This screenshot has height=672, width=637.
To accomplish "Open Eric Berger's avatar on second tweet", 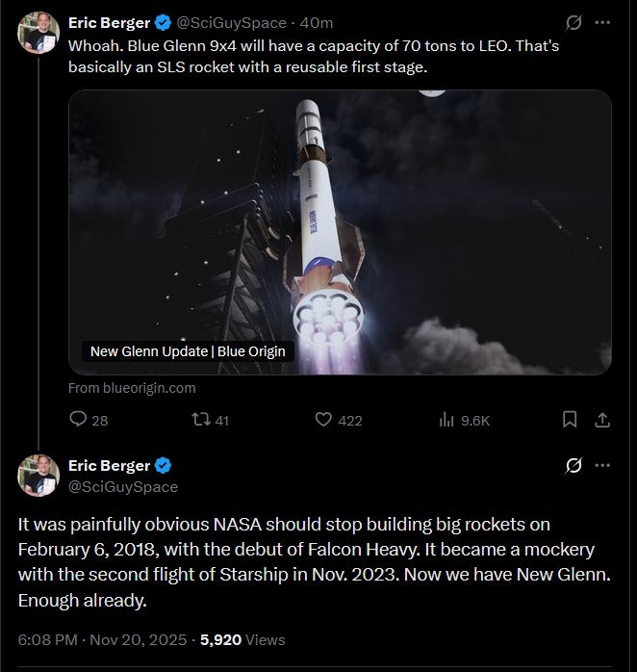I will [38, 476].
